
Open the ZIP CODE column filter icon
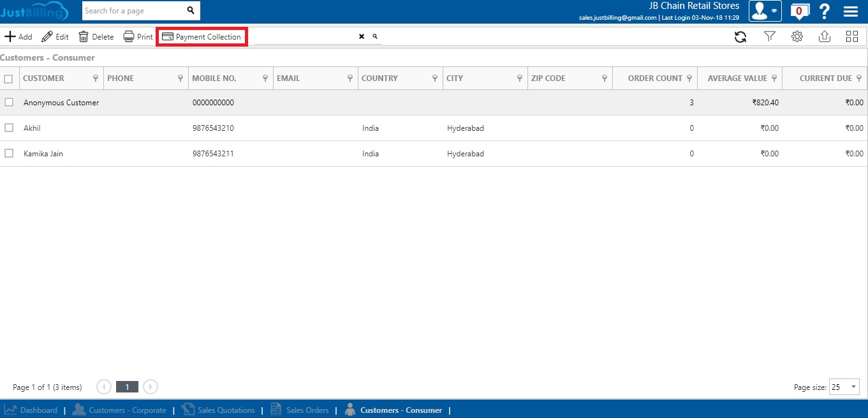point(605,78)
